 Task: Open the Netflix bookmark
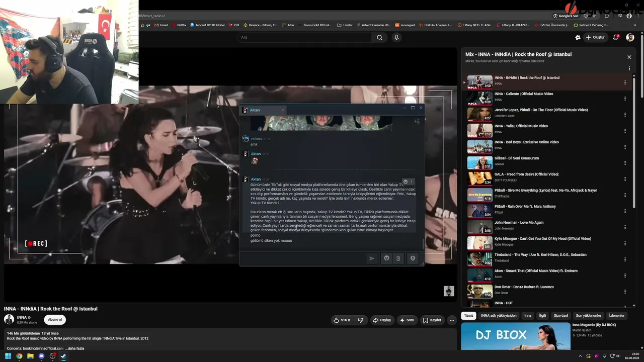179,25
